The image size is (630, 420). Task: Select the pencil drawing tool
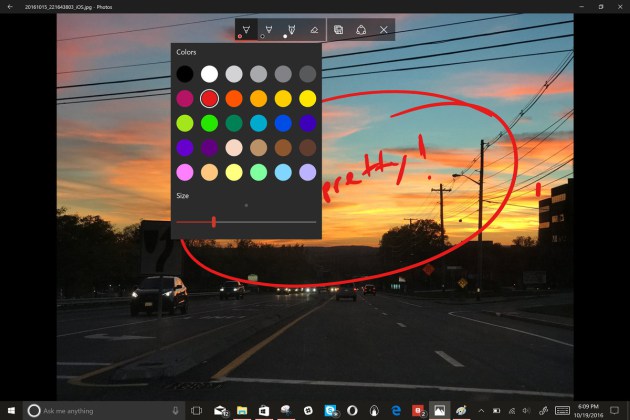(x=268, y=30)
